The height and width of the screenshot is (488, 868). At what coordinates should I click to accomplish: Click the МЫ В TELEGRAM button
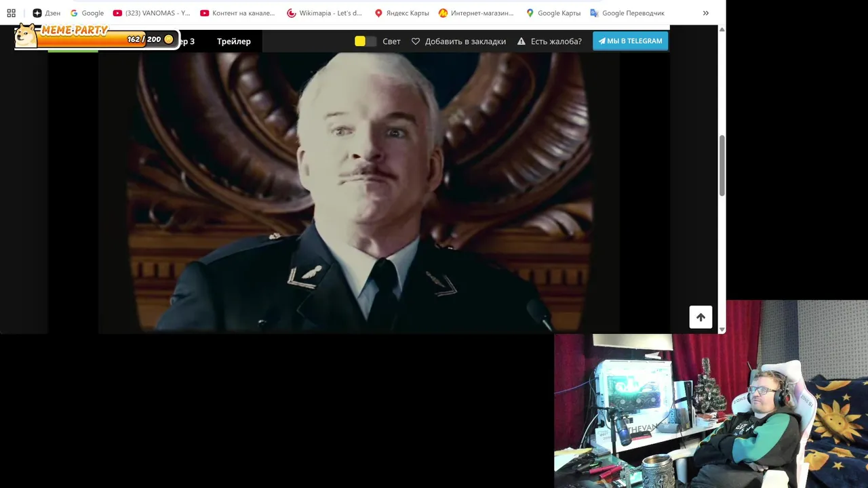[630, 41]
